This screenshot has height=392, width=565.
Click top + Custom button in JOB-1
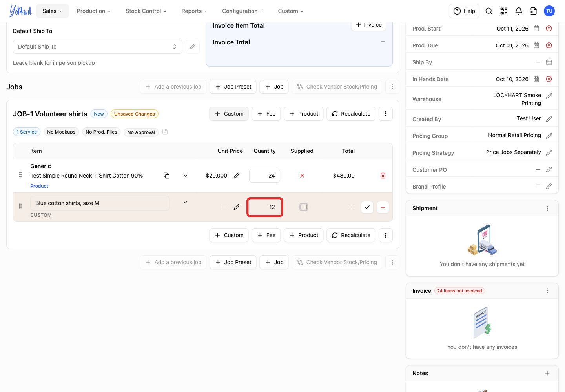(x=229, y=114)
